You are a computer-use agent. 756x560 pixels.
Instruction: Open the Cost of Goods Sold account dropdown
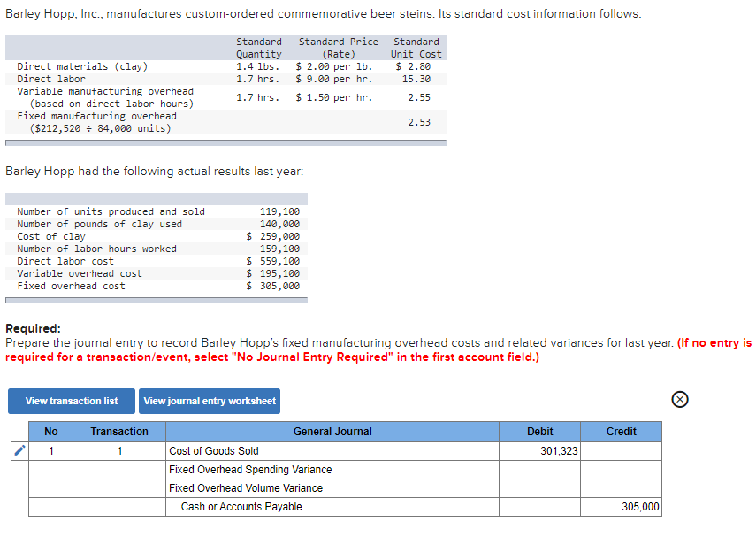(332, 451)
